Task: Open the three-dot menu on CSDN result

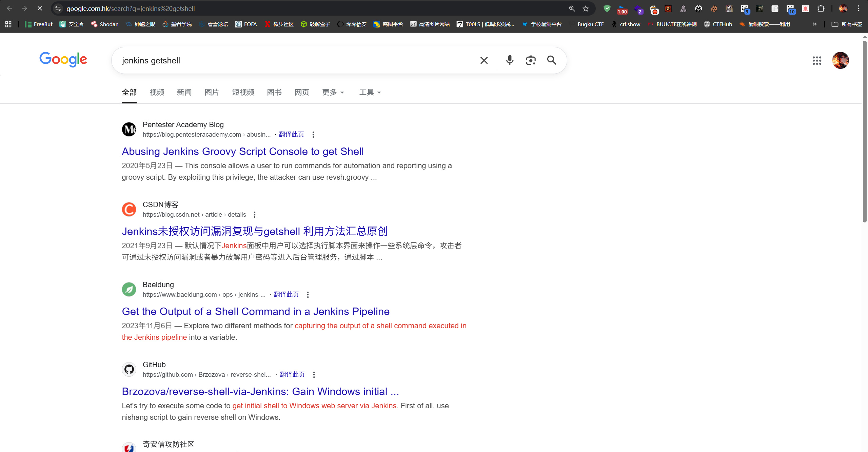Action: coord(254,214)
